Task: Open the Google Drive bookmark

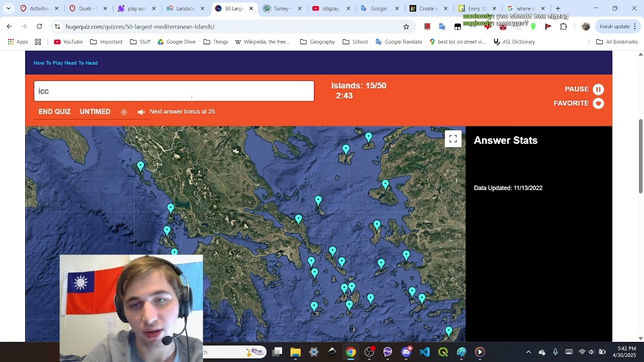Action: point(176,42)
